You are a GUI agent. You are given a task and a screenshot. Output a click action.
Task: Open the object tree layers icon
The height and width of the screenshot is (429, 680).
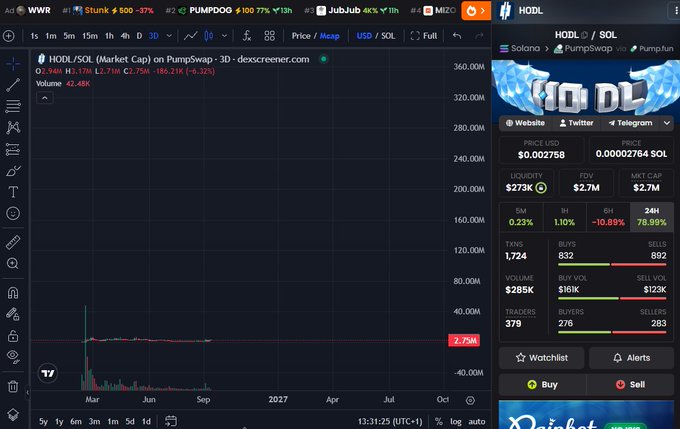click(x=13, y=415)
